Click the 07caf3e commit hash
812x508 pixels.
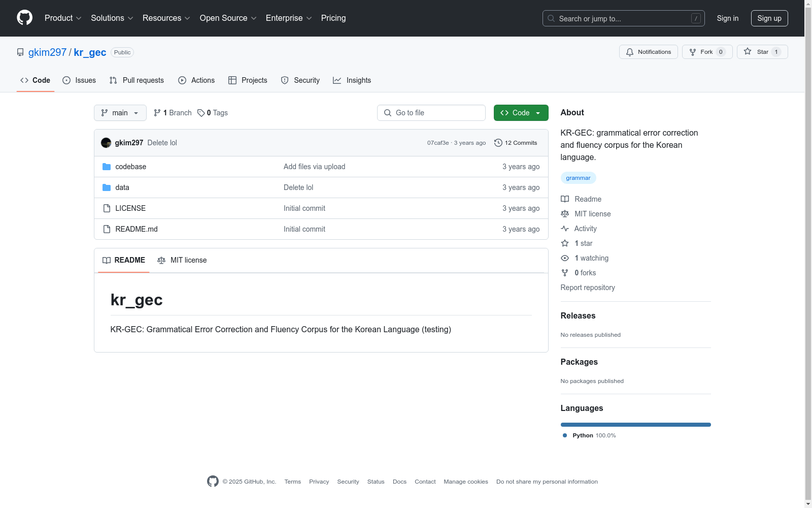click(438, 143)
